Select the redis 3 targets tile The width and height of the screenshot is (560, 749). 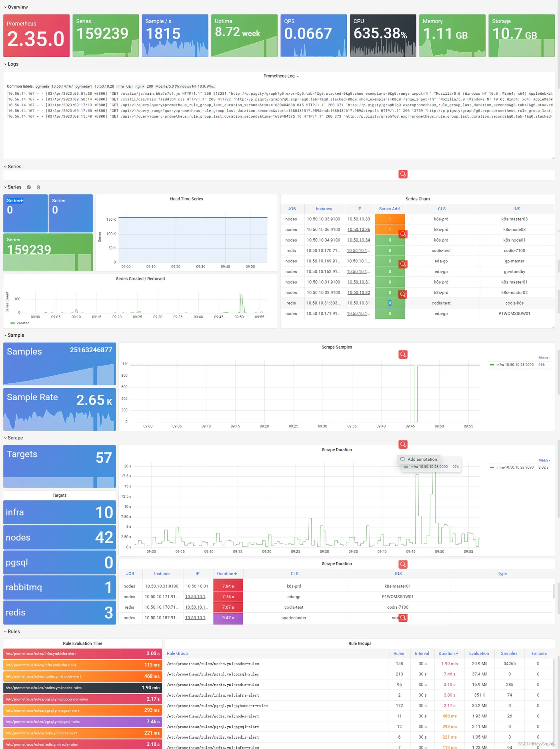click(60, 612)
